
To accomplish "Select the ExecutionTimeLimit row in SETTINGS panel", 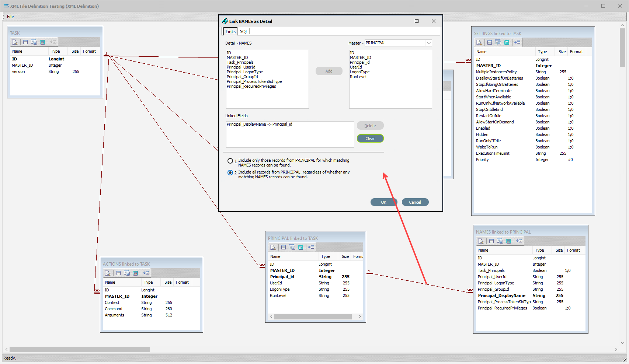I will click(x=533, y=154).
